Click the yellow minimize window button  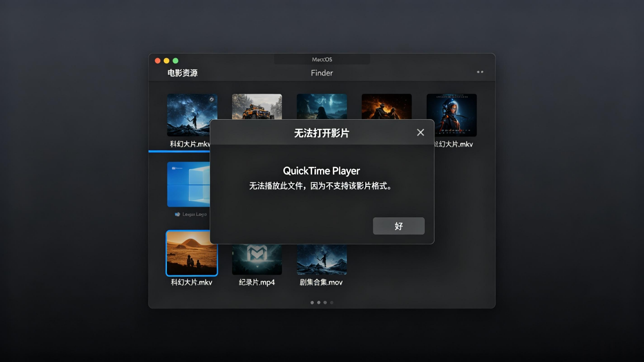point(166,61)
